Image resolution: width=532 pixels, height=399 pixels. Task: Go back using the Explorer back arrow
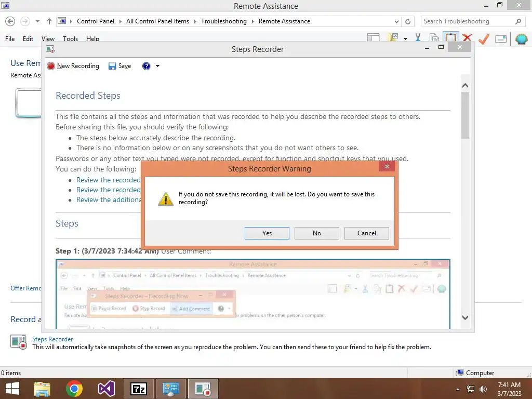tap(10, 21)
